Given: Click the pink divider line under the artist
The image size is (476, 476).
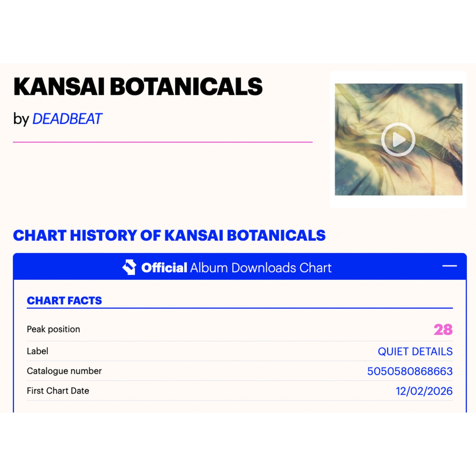Looking at the screenshot, I should pos(163,142).
